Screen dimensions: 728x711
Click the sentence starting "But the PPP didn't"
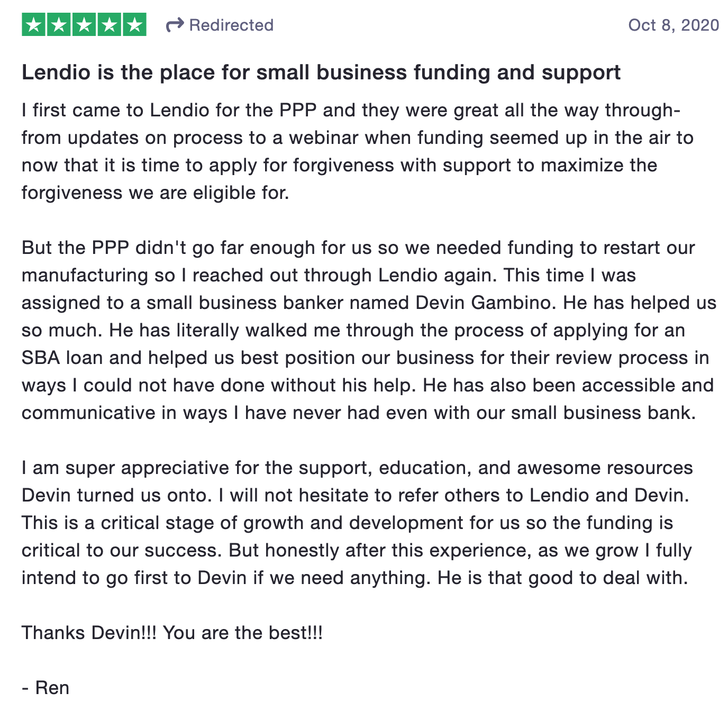click(x=358, y=261)
